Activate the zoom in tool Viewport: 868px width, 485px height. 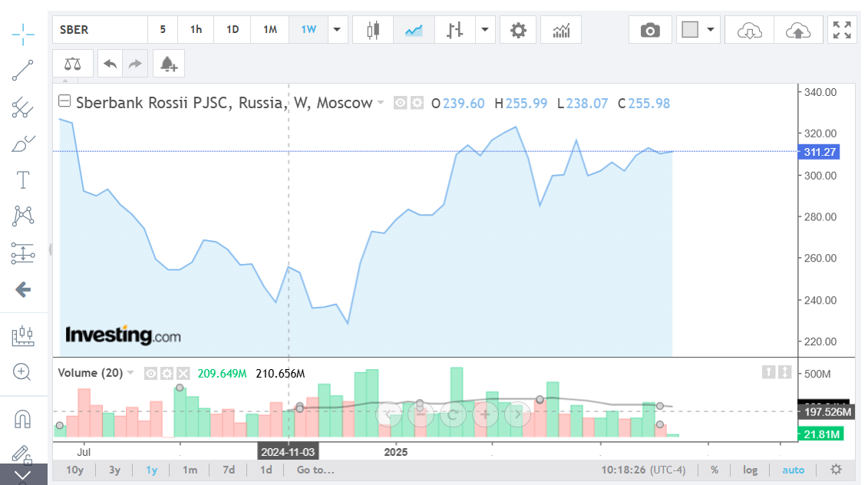click(x=22, y=371)
